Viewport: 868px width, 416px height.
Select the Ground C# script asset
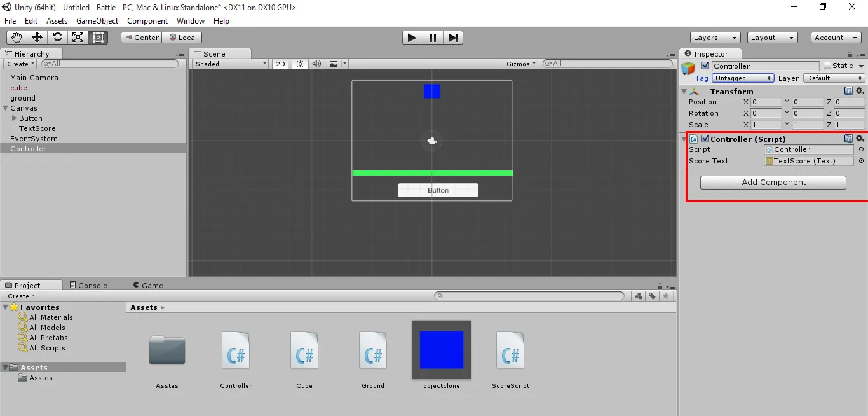pos(373,350)
